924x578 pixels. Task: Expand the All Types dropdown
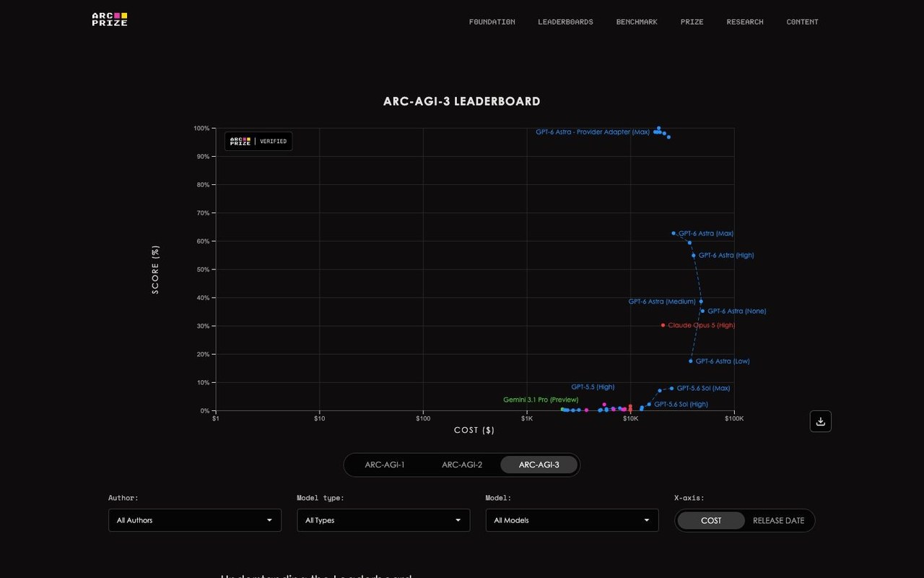(x=383, y=520)
